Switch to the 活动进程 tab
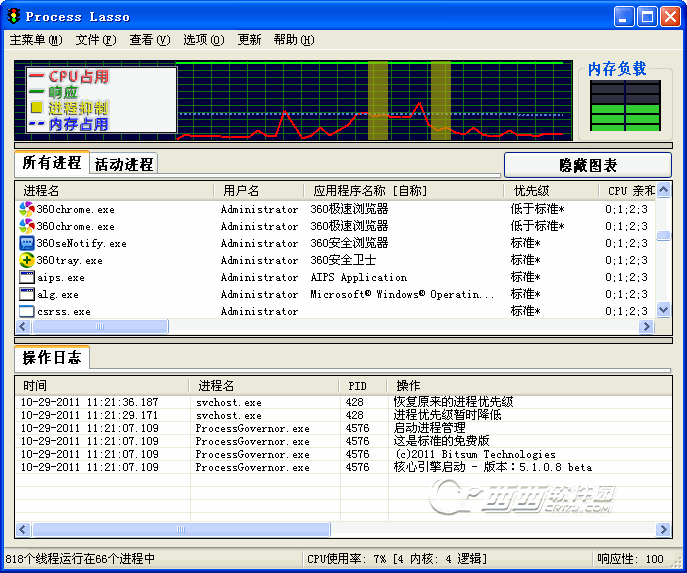 tap(124, 164)
